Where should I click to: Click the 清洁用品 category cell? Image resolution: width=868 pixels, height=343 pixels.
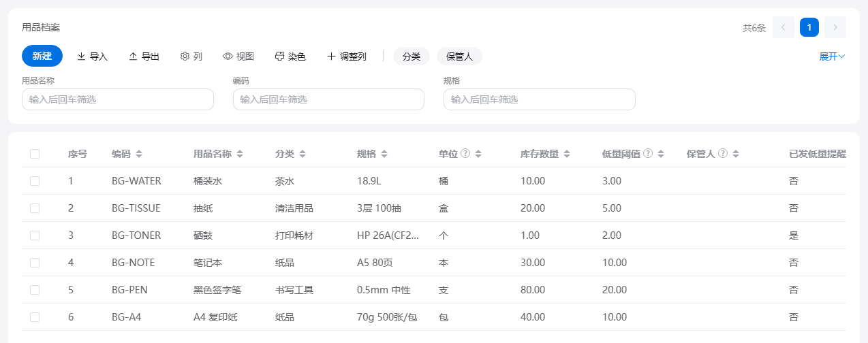click(x=294, y=208)
